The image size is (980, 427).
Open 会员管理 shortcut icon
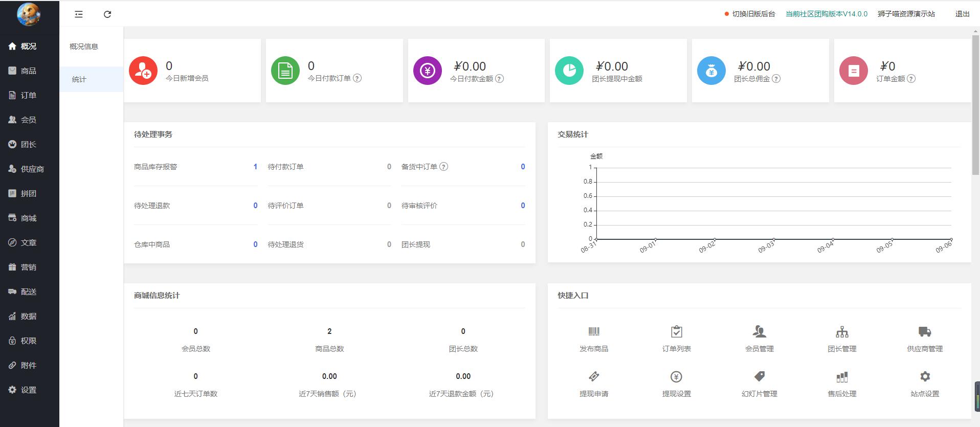point(759,331)
